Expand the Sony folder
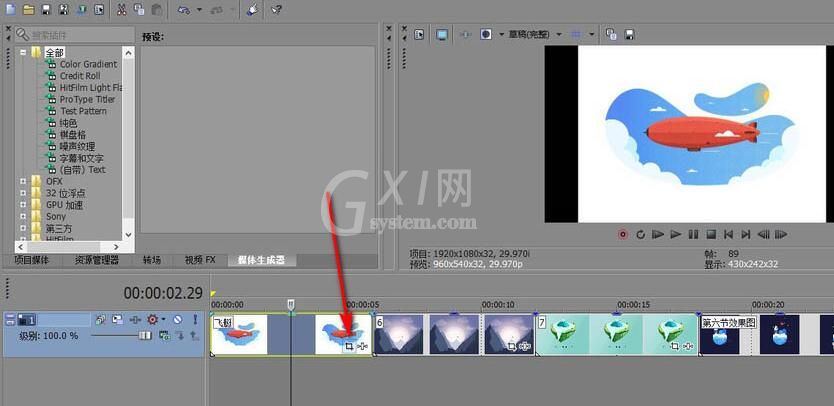834x406 pixels. [23, 216]
